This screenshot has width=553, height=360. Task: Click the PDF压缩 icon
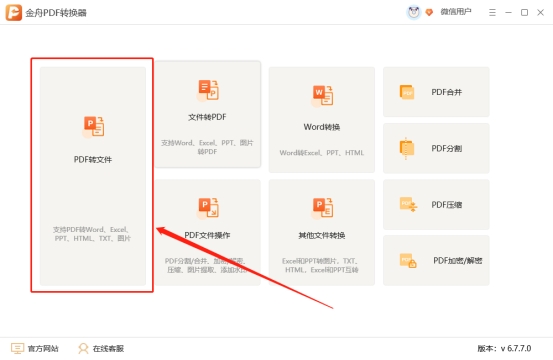pos(408,205)
